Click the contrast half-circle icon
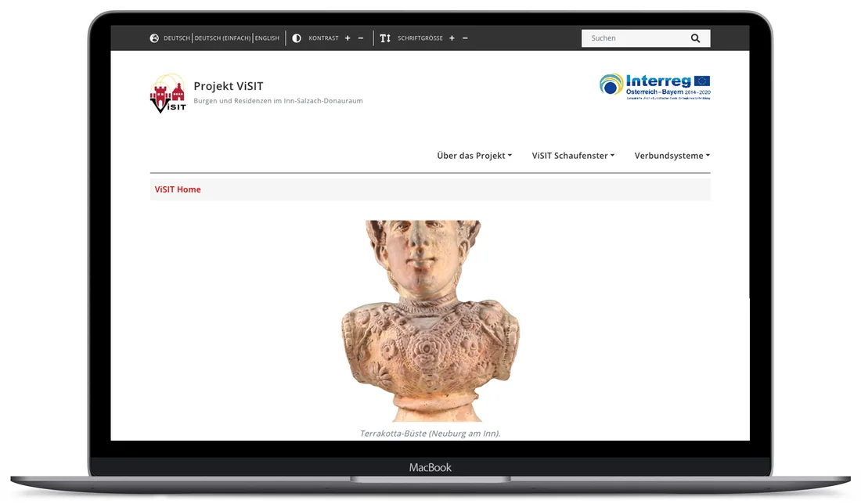Screen dimensions: 861x504 [x=297, y=38]
